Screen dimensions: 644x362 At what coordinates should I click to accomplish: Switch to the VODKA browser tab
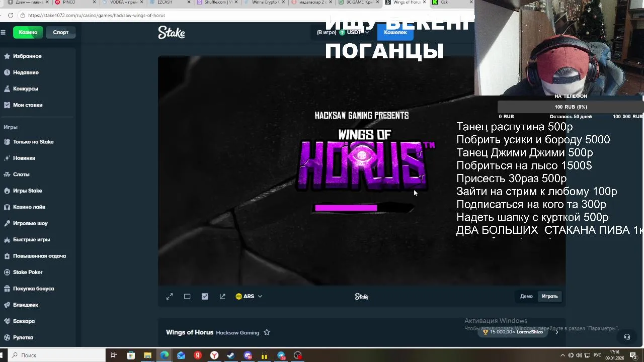tap(123, 3)
